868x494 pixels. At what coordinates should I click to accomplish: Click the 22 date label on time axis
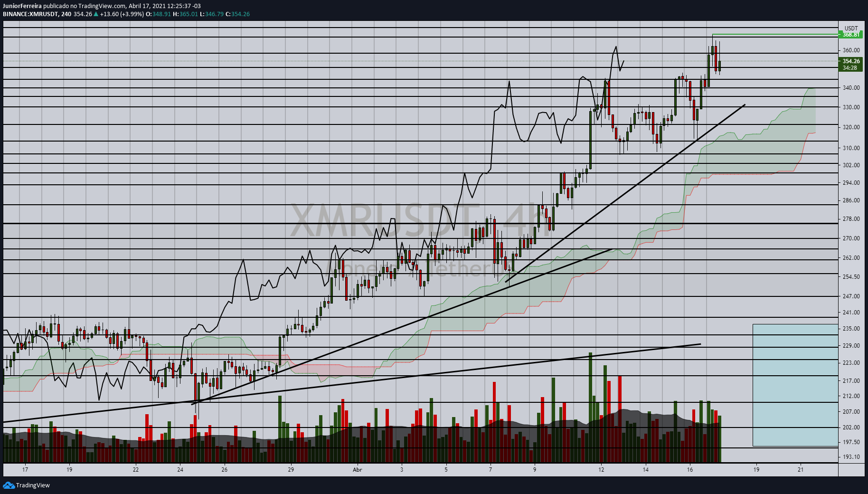(136, 470)
